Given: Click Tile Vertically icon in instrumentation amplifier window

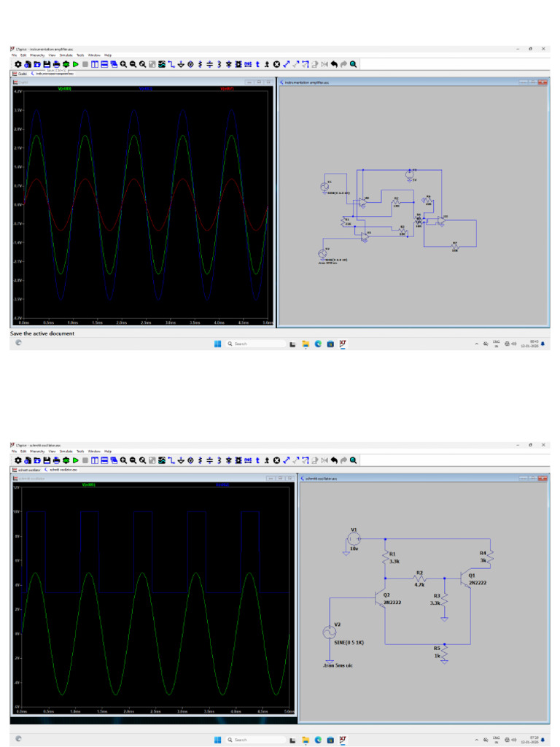Looking at the screenshot, I should click(95, 64).
